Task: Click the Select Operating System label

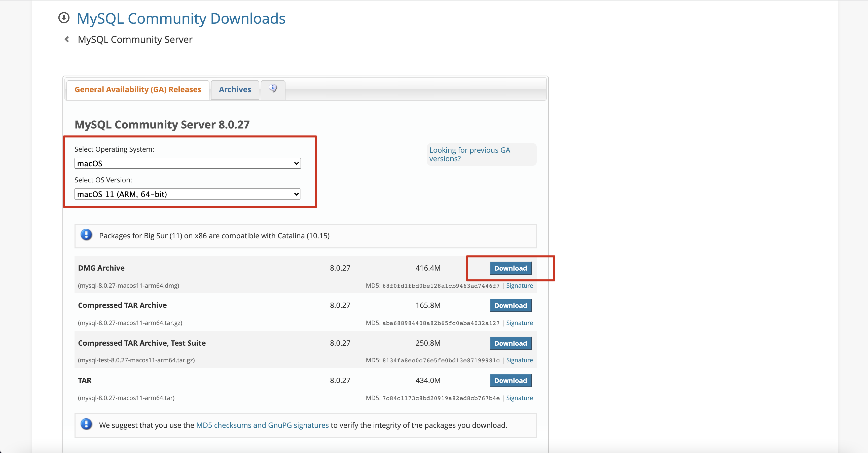Action: 114,149
